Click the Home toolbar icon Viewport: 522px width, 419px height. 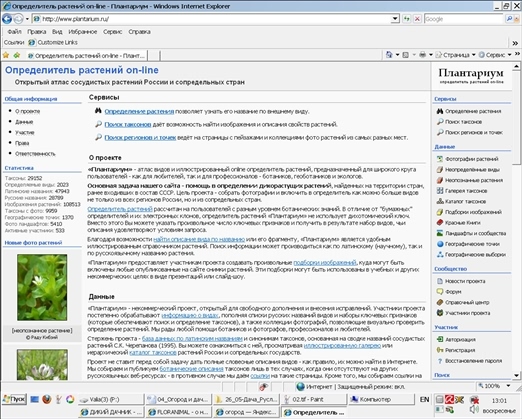click(x=389, y=55)
